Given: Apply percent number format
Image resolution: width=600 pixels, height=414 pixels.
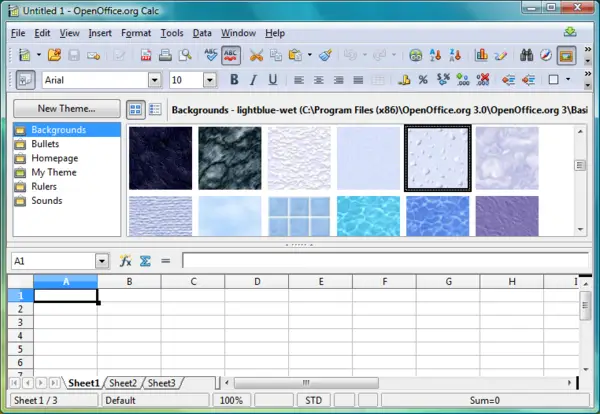Looking at the screenshot, I should point(423,80).
